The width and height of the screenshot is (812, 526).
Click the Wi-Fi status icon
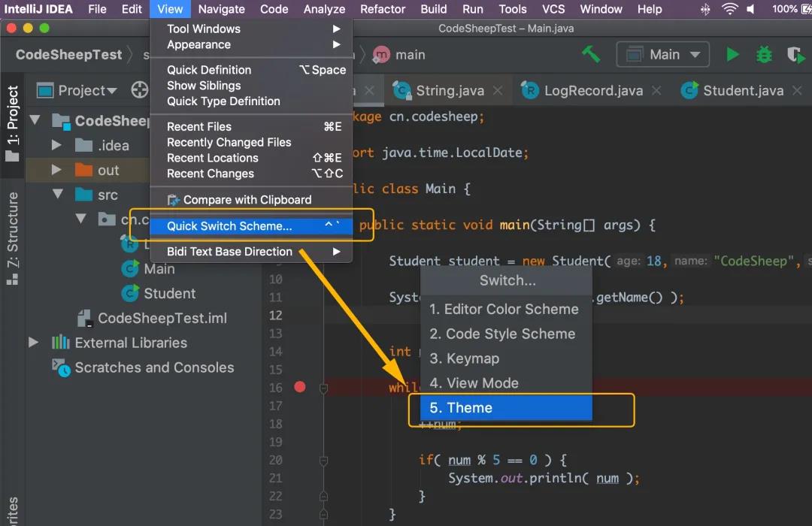tap(729, 9)
